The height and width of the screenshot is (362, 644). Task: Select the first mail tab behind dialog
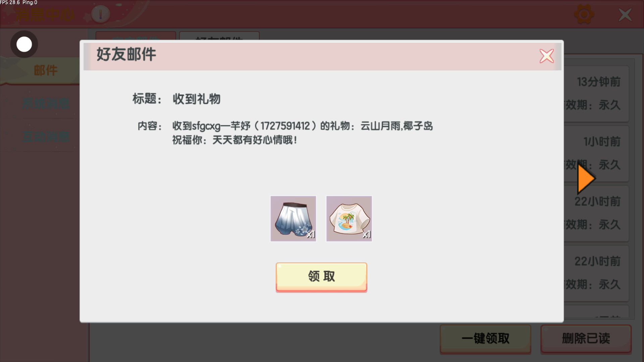tap(136, 36)
